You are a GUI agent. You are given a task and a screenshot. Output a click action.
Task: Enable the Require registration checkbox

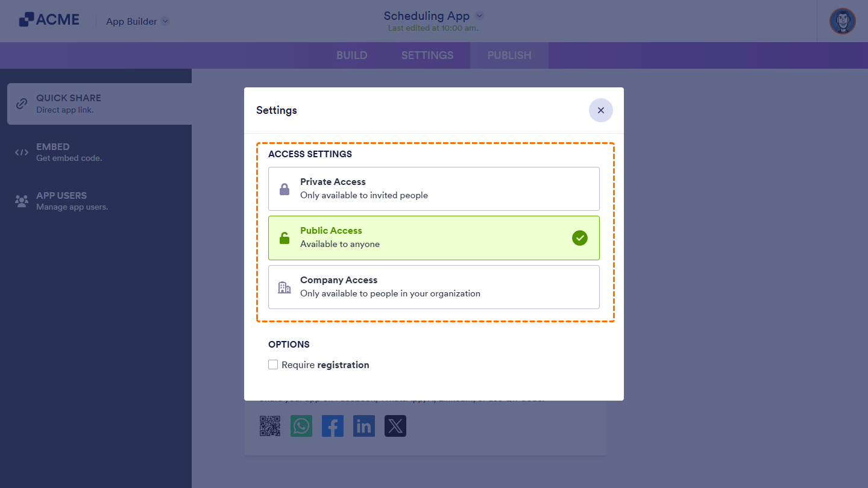[273, 364]
